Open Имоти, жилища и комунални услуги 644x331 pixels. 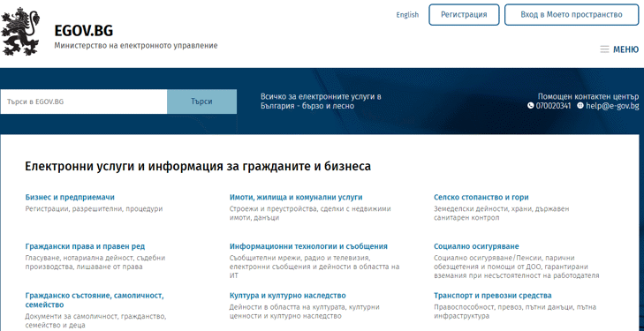[x=296, y=198]
